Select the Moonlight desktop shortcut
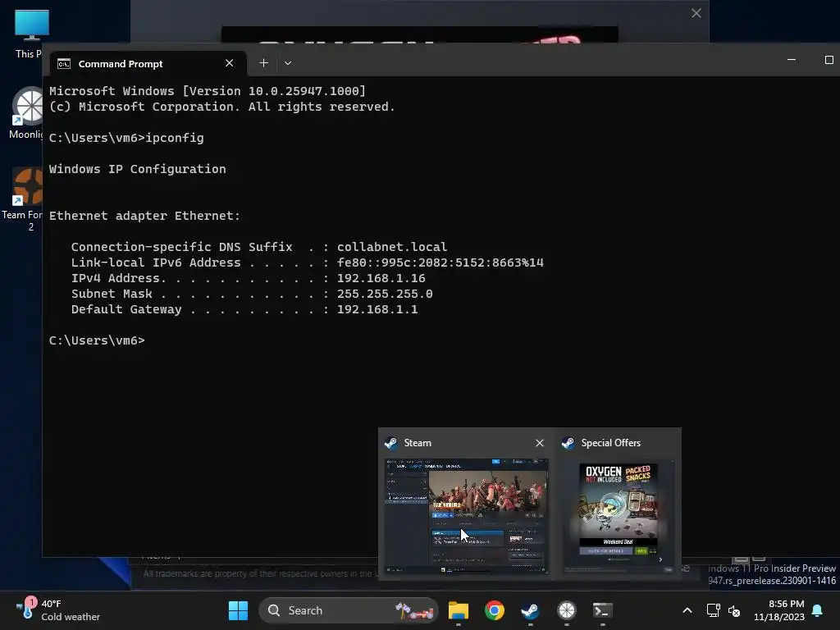The image size is (840, 630). [25, 112]
